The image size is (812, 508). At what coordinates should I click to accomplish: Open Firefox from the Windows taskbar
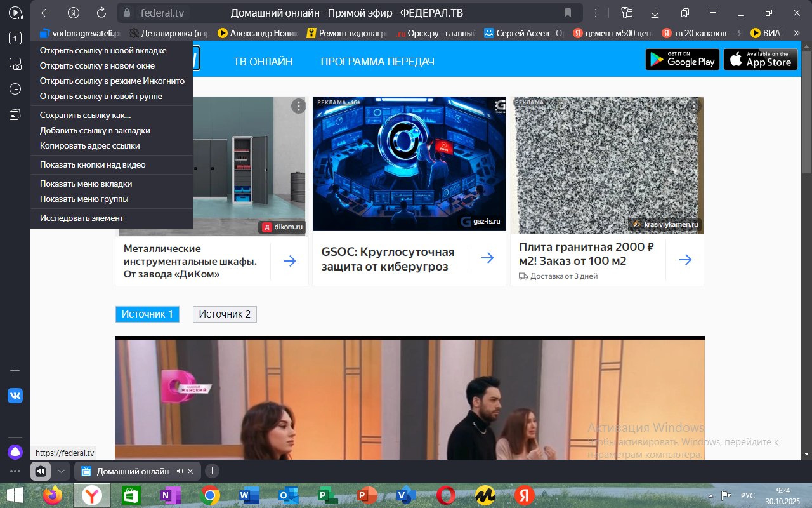(x=53, y=495)
